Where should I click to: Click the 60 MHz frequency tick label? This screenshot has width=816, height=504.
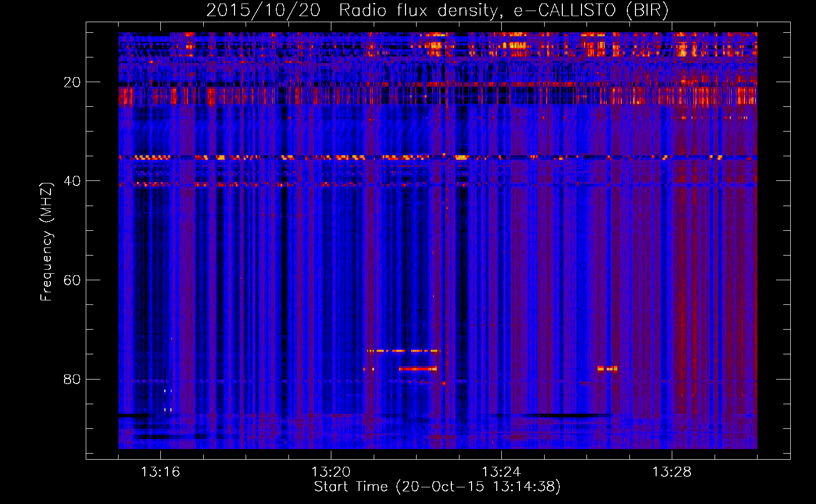tap(72, 280)
